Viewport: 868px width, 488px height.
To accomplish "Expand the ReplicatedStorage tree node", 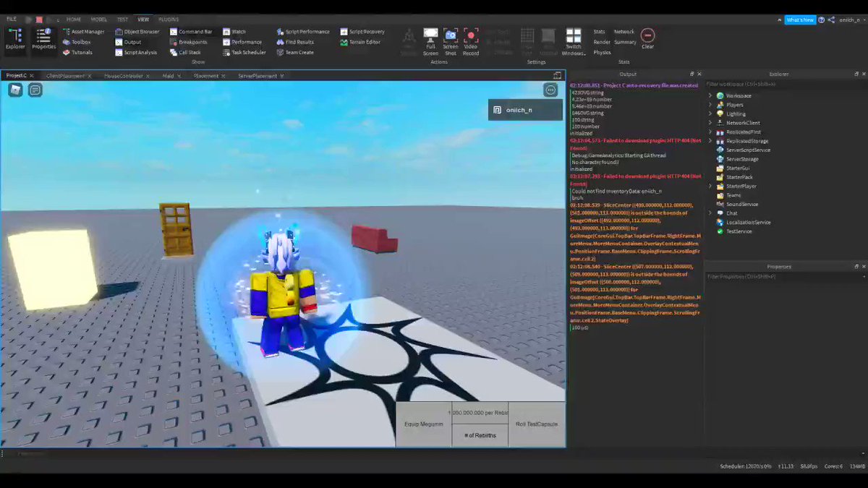I will point(710,141).
